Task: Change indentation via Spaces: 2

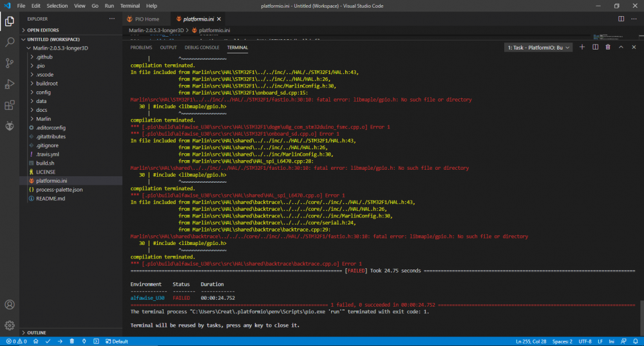Action: (x=562, y=341)
